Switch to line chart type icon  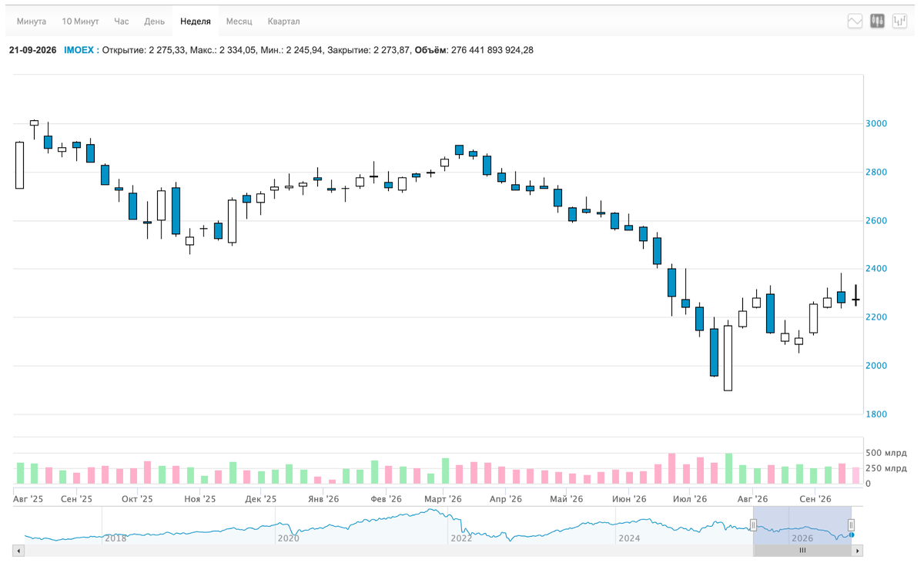point(855,22)
